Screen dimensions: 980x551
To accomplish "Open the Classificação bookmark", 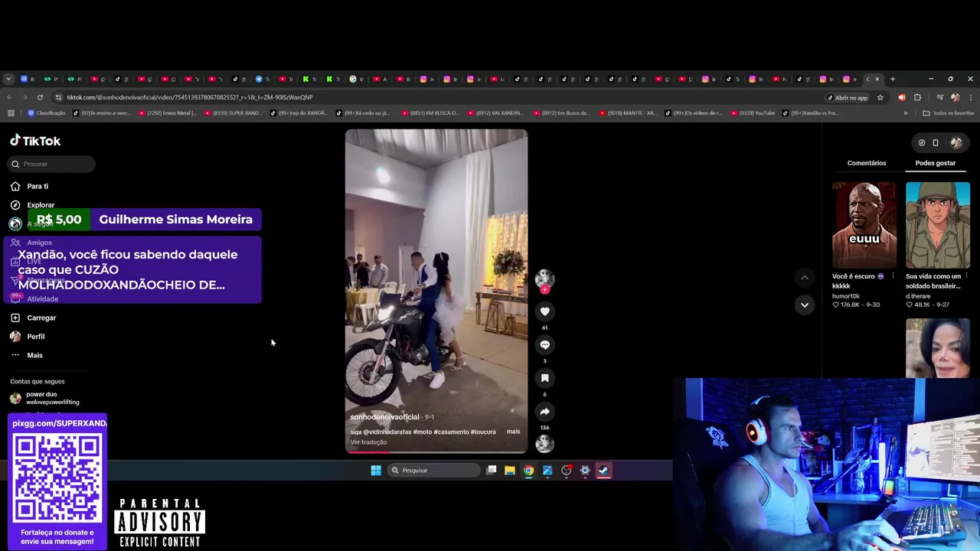I will coord(47,113).
